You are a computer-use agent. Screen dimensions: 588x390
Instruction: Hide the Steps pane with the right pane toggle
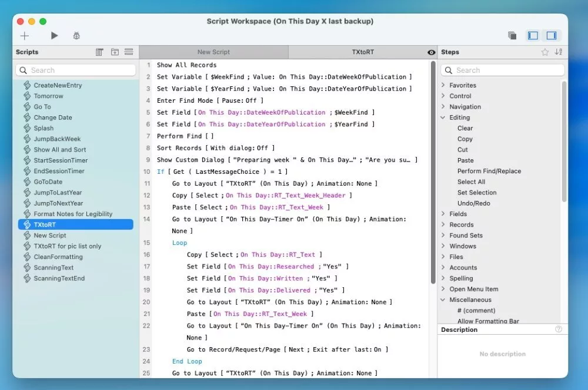pos(552,35)
